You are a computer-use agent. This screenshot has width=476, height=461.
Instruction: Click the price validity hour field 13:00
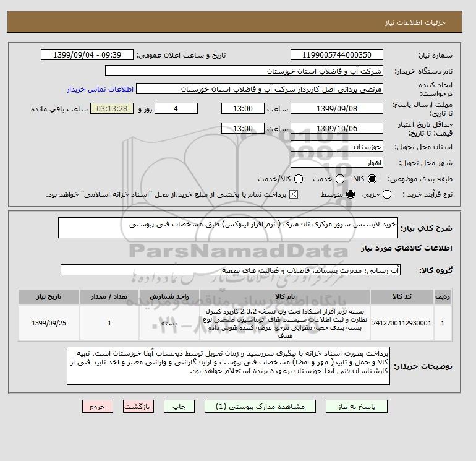click(243, 128)
